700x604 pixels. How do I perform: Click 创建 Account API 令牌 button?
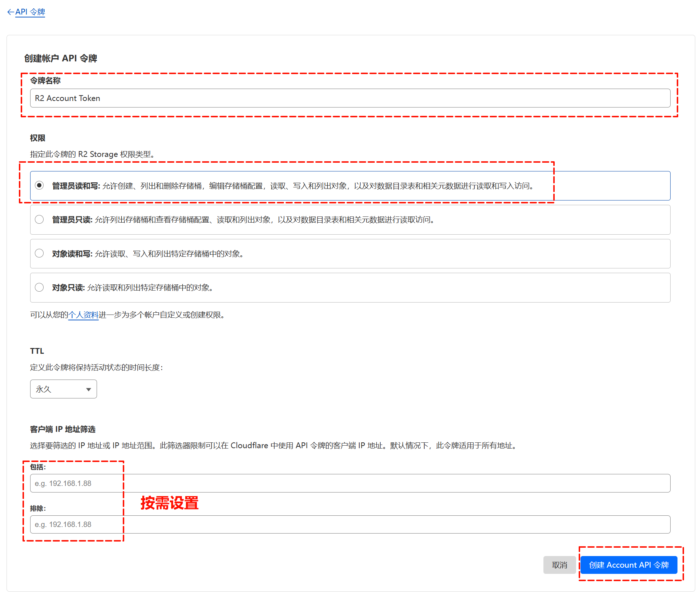click(628, 565)
